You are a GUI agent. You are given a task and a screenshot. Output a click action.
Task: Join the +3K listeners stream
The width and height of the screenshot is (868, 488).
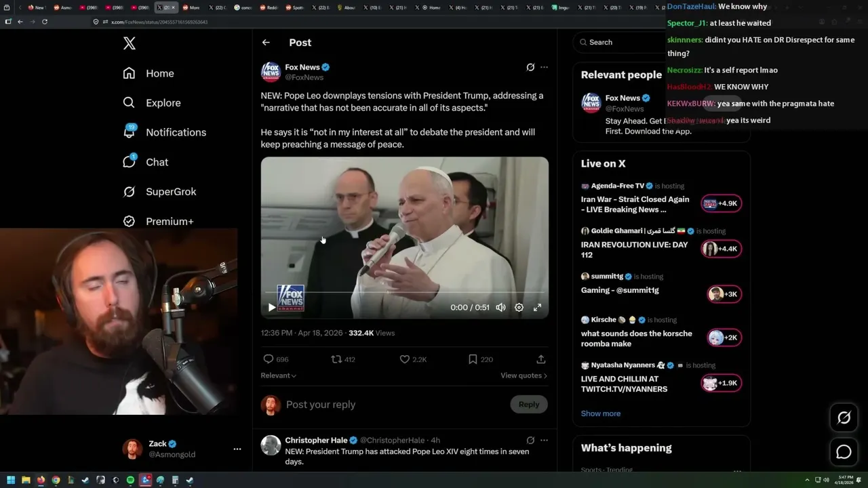pos(724,294)
